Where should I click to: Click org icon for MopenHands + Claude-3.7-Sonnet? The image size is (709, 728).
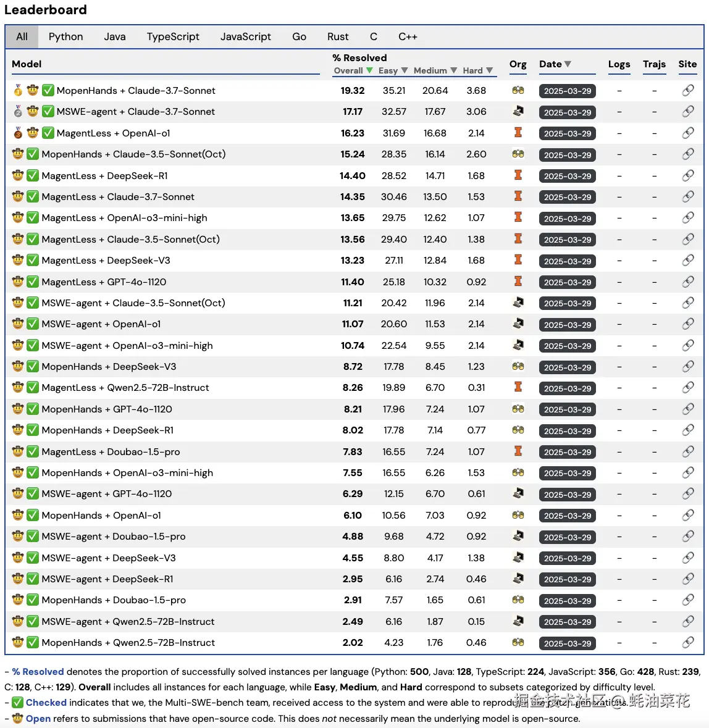(518, 90)
